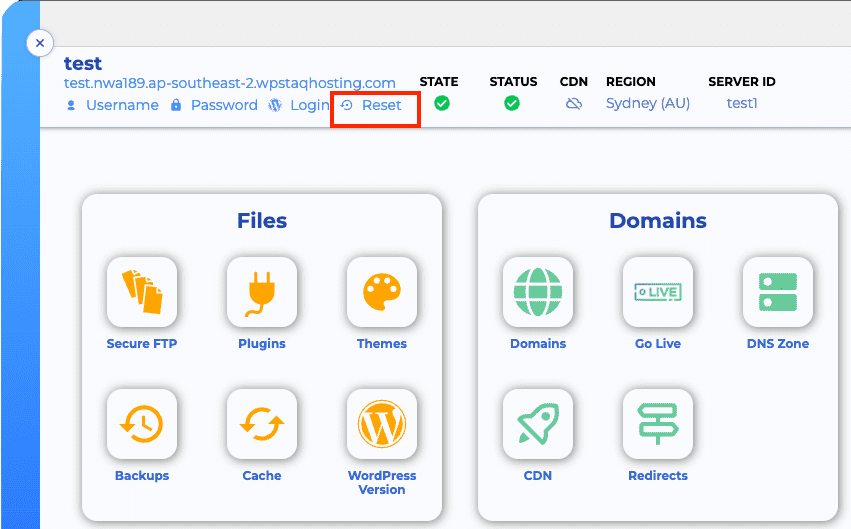851x529 pixels.
Task: Close the site panel with X button
Action: [x=39, y=43]
